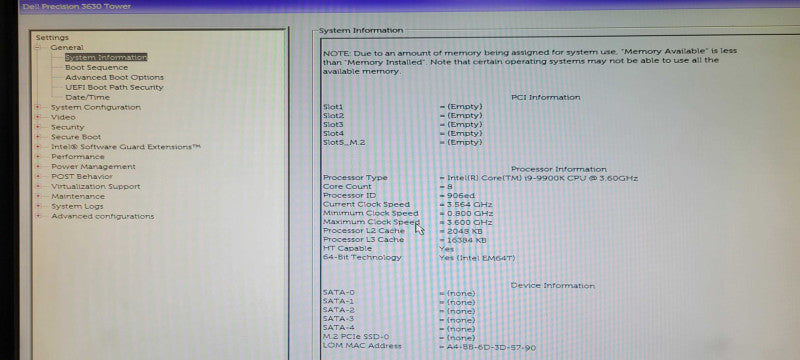800x360 pixels.
Task: Expand the Virtualization Support node
Action: (38, 187)
